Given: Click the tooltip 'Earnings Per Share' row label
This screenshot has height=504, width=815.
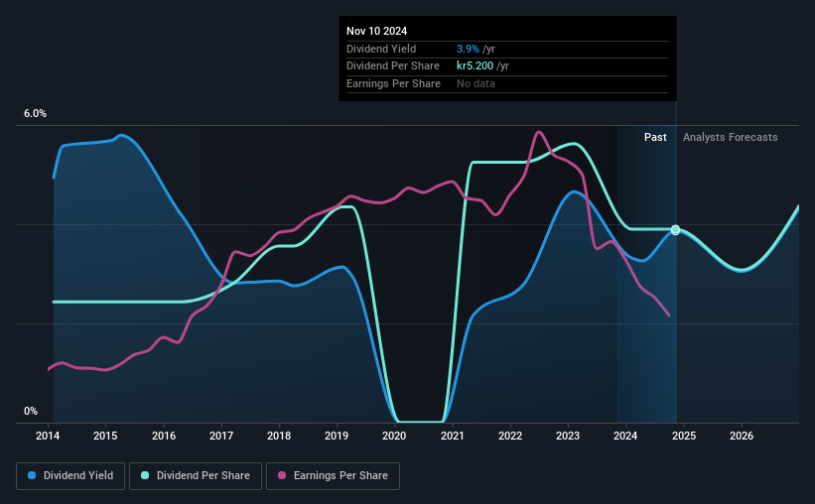Looking at the screenshot, I should tap(393, 83).
